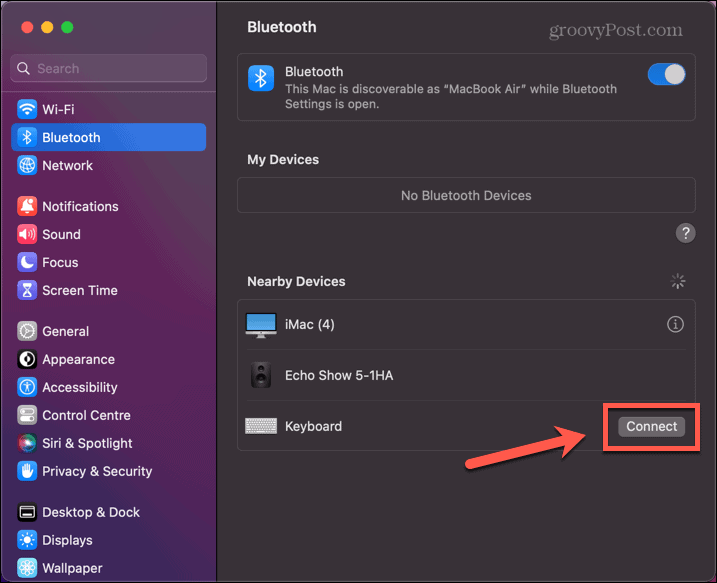The image size is (717, 583).
Task: Go to the General settings label
Action: 65,331
